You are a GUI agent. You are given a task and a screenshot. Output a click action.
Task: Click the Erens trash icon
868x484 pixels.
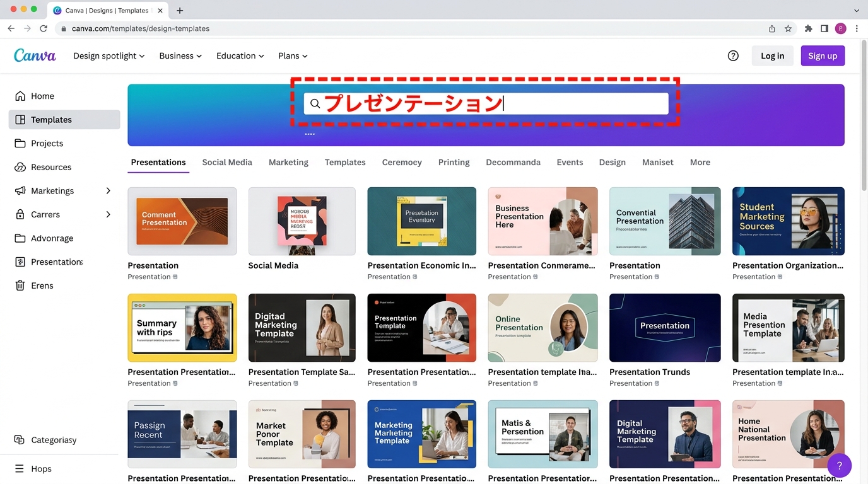point(20,285)
